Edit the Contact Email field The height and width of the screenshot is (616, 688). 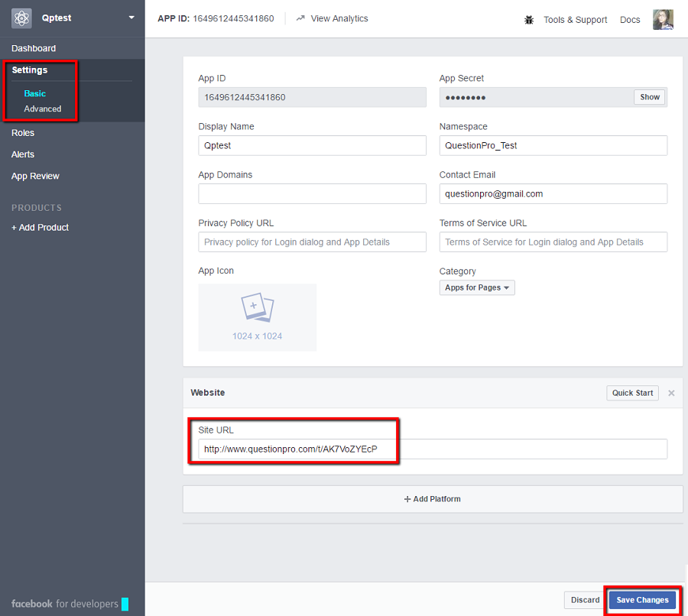[553, 193]
